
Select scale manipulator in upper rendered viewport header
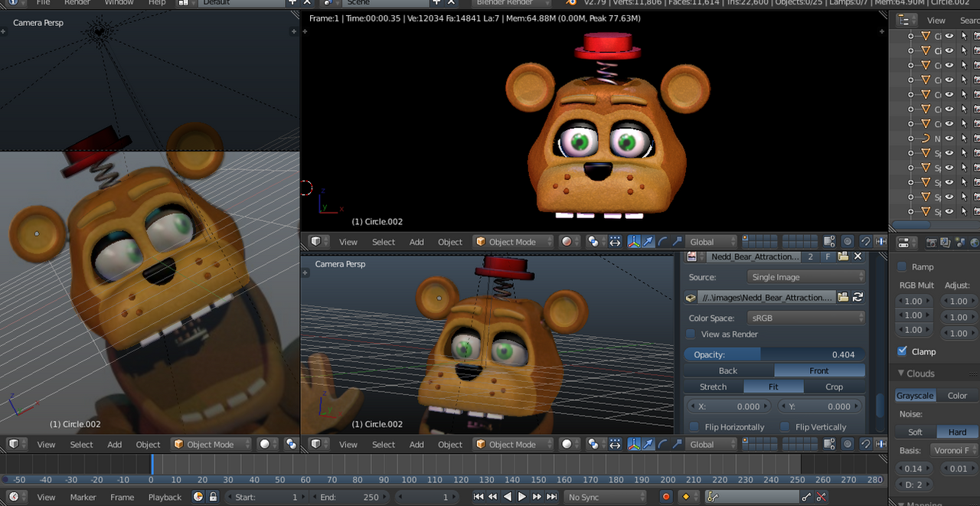[676, 242]
